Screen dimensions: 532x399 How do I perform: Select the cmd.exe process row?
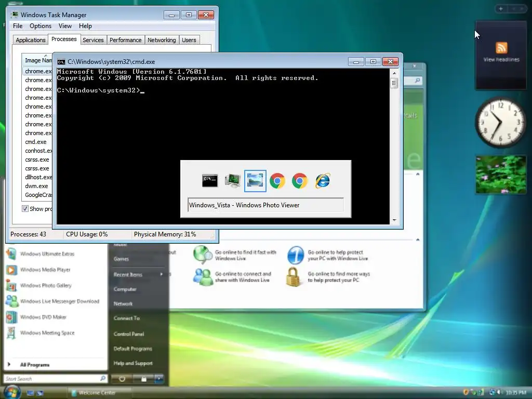click(x=37, y=142)
